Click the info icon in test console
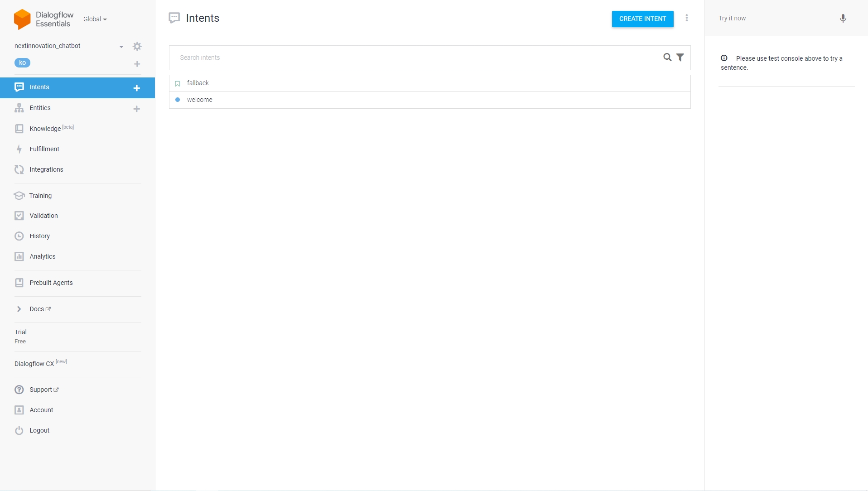This screenshot has width=868, height=491. (x=724, y=58)
